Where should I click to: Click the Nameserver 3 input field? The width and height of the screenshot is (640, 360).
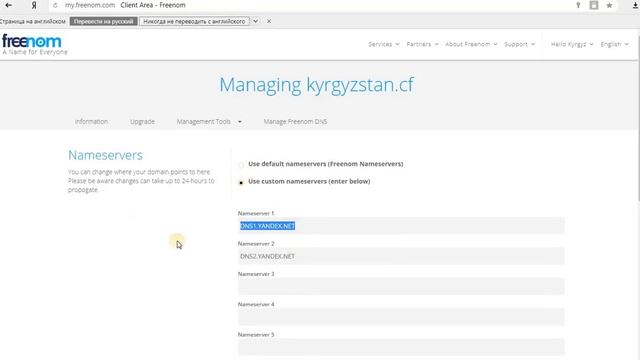point(401,287)
